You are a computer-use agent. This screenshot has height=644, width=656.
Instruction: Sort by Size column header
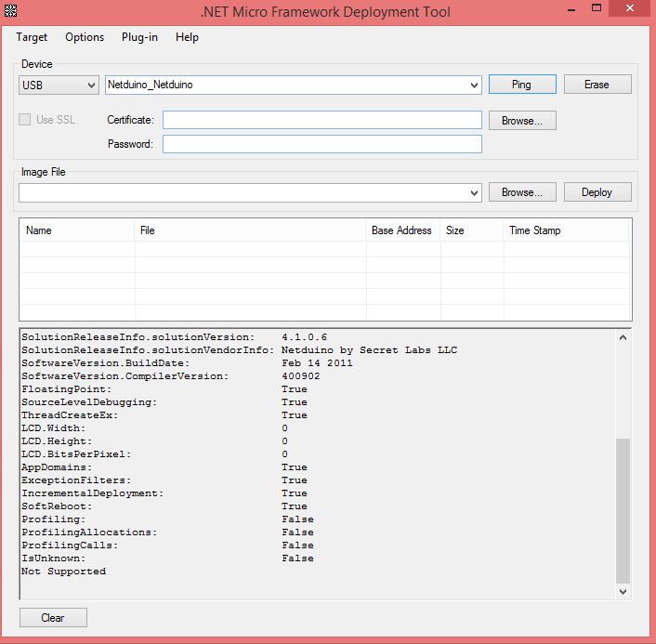471,230
